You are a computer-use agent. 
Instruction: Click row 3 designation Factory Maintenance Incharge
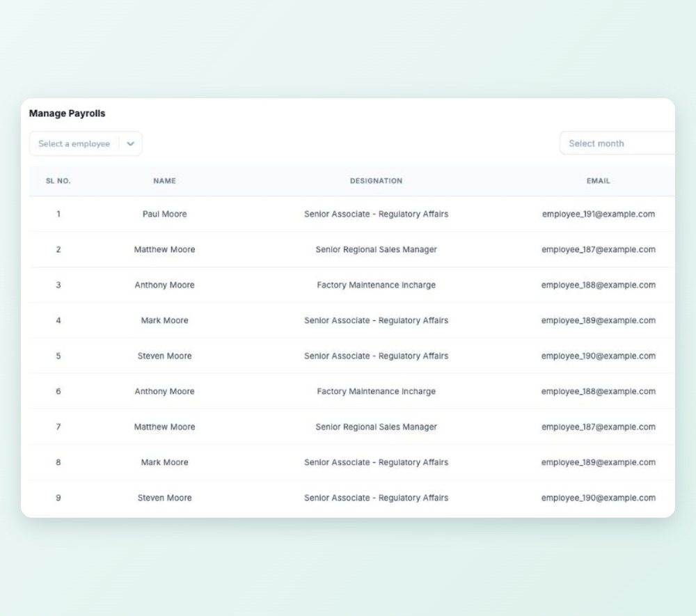point(376,285)
